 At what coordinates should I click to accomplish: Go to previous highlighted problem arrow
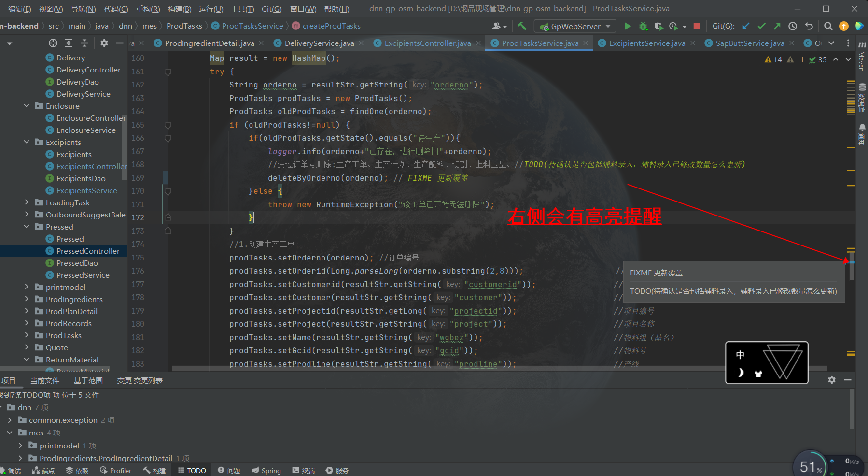point(836,59)
